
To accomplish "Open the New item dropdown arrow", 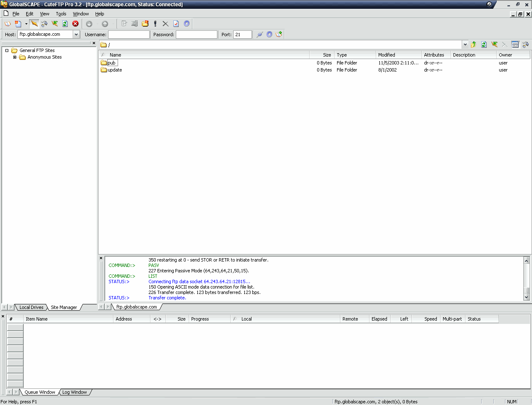I will pos(26,24).
